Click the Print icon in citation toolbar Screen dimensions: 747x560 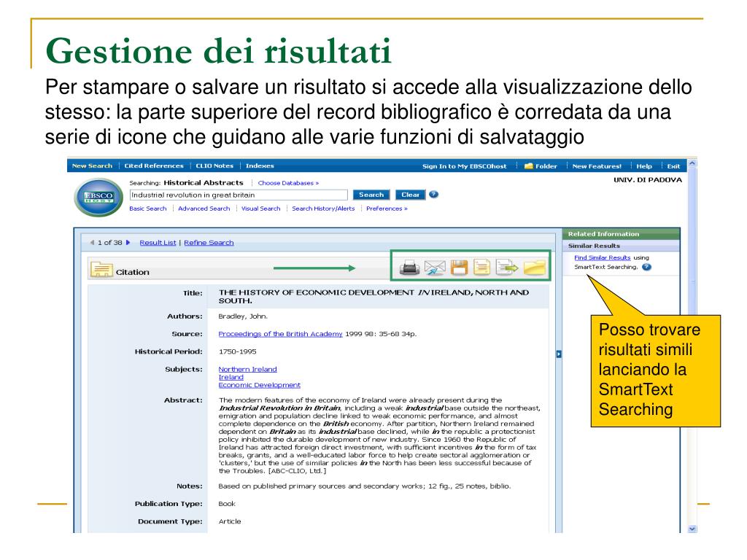[409, 268]
